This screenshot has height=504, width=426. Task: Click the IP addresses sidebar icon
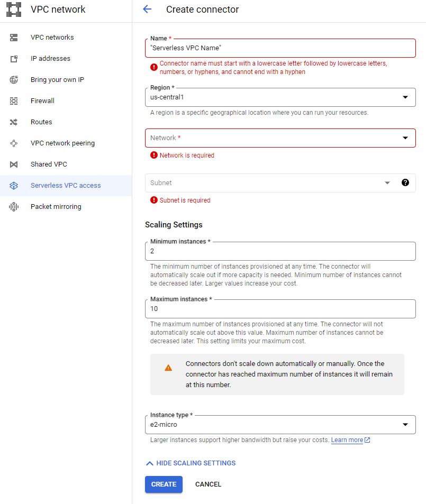coord(14,59)
